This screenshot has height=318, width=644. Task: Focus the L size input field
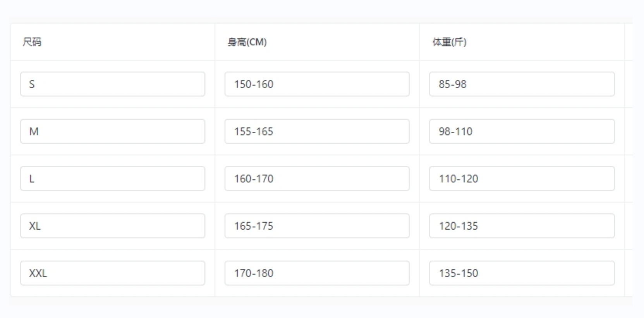pos(112,179)
